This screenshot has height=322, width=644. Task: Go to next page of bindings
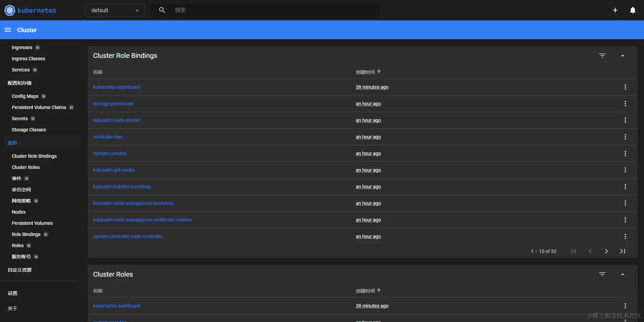pos(606,251)
